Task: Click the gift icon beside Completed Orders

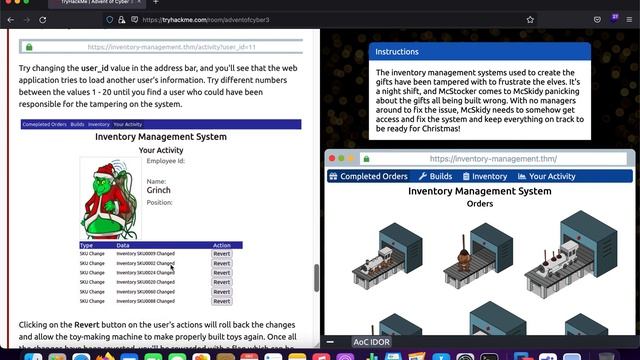Action: [x=333, y=176]
